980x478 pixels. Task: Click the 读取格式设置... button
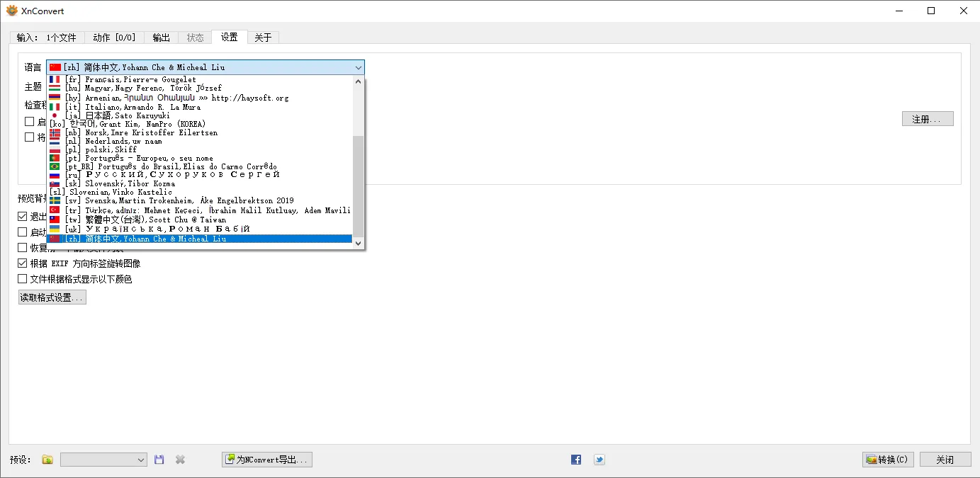pos(52,297)
